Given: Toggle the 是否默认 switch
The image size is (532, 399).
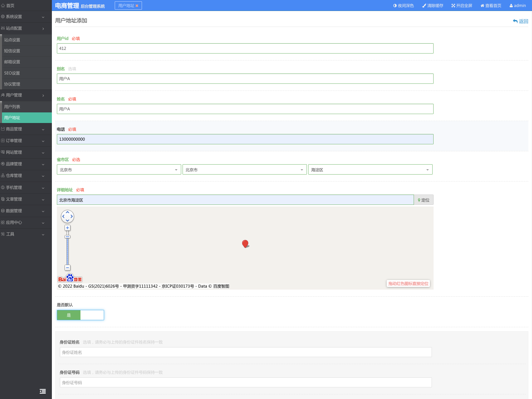Looking at the screenshot, I should 80,315.
